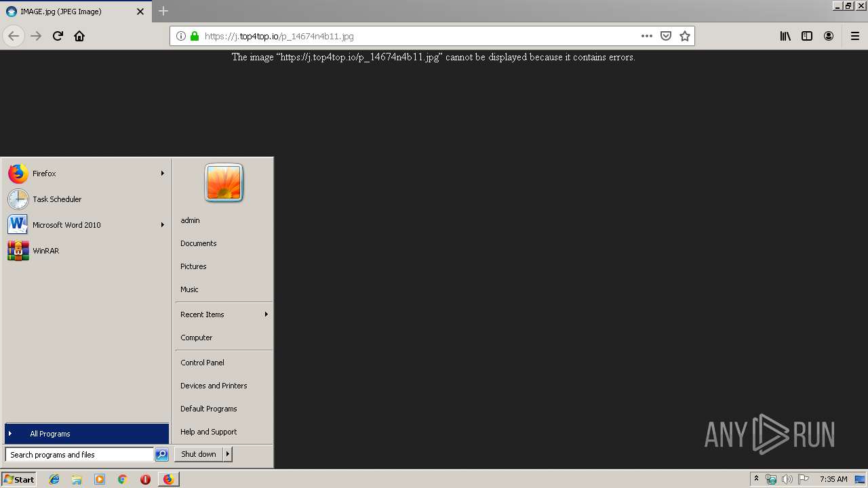Click the 7:35 AM clock
Viewport: 868px width, 488px height.
(833, 479)
